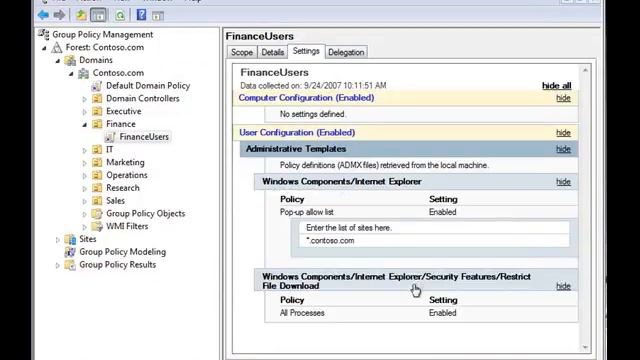Collapse the Forest: Contoso.com node
Image resolution: width=640 pixels, height=360 pixels.
44,48
